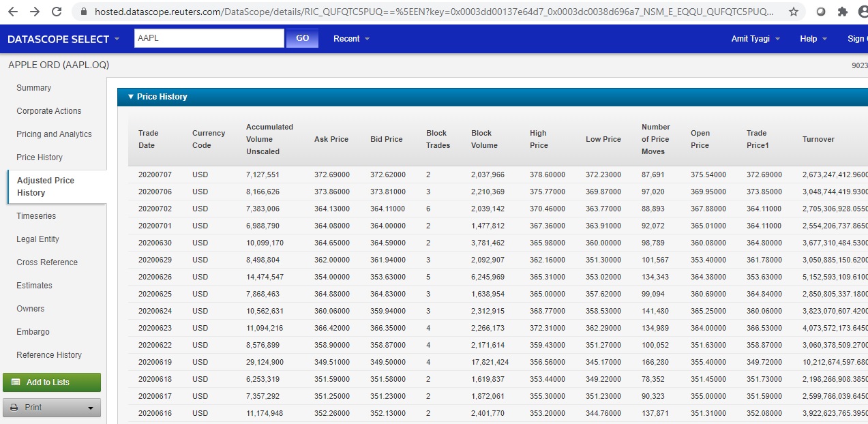The width and height of the screenshot is (868, 424).
Task: Open the Amit Tyagi user menu
Action: (x=755, y=39)
